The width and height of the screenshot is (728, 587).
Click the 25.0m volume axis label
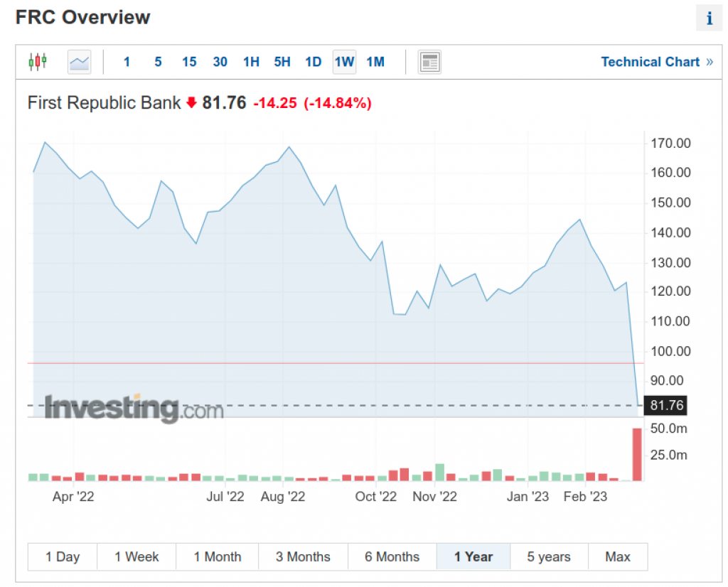[x=668, y=455]
